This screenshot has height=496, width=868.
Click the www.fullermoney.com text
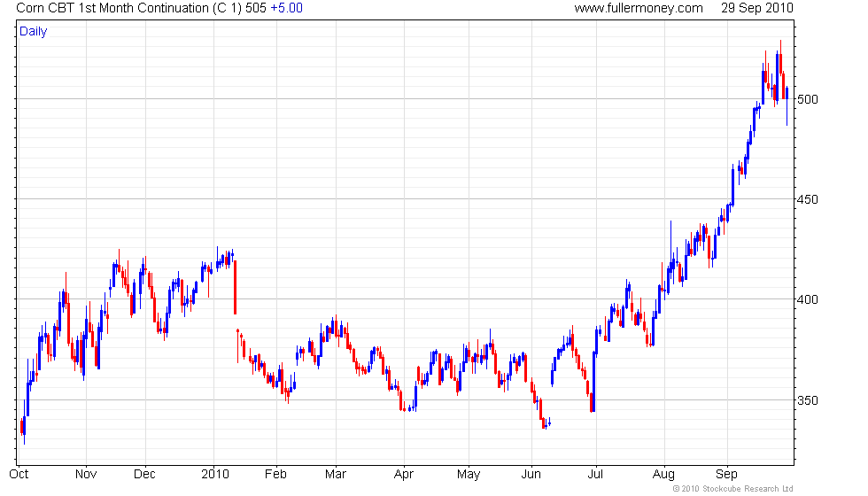click(x=639, y=8)
